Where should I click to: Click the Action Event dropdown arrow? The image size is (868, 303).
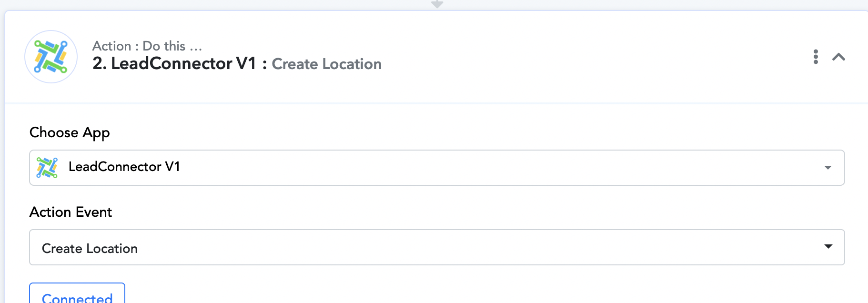point(828,246)
